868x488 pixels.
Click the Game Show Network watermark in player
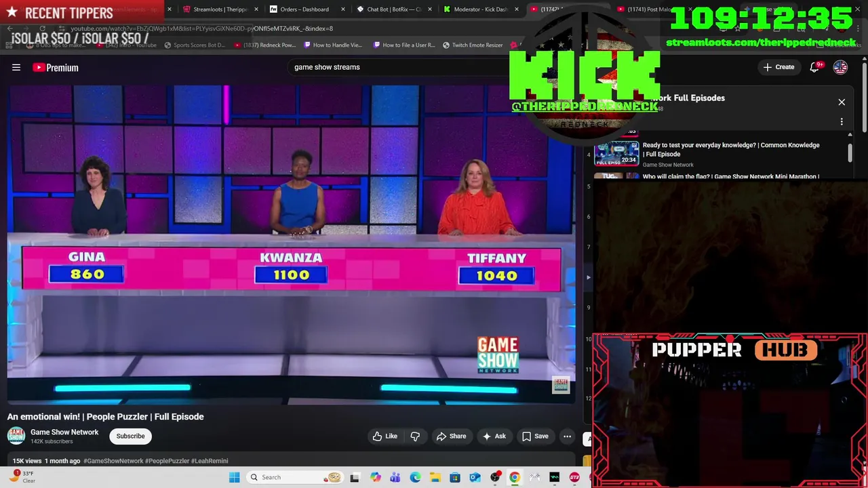(560, 385)
